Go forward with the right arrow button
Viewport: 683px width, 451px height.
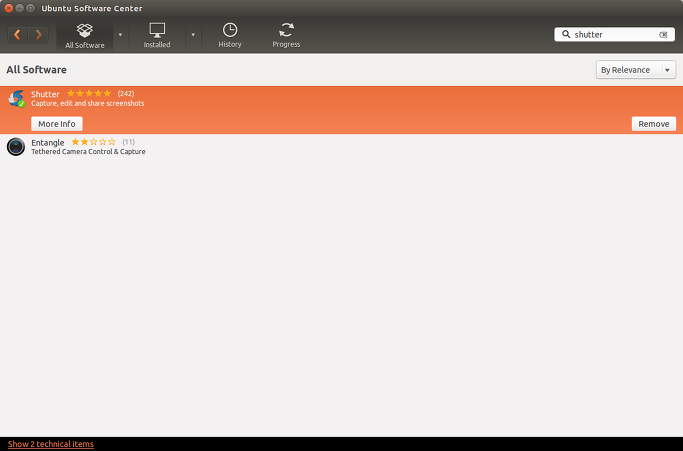(38, 34)
